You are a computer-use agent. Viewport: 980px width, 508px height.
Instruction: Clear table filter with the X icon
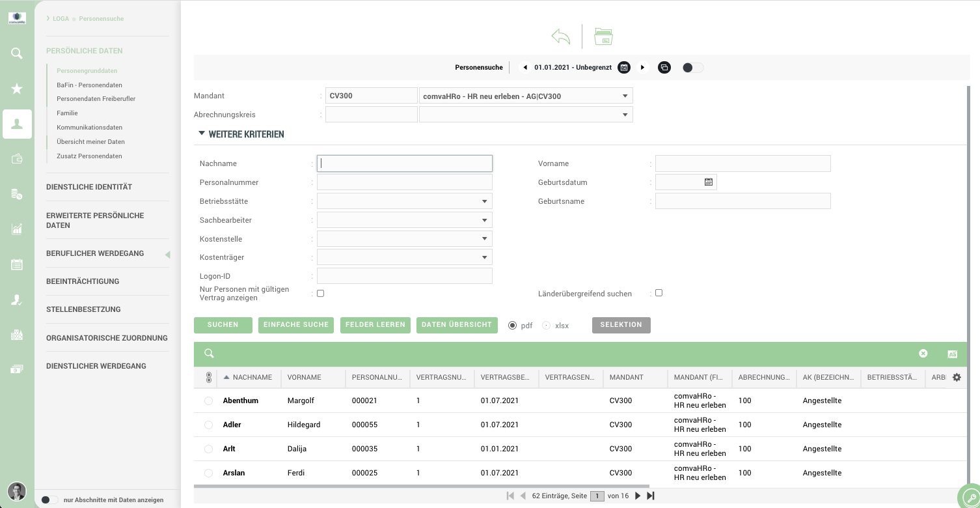923,354
